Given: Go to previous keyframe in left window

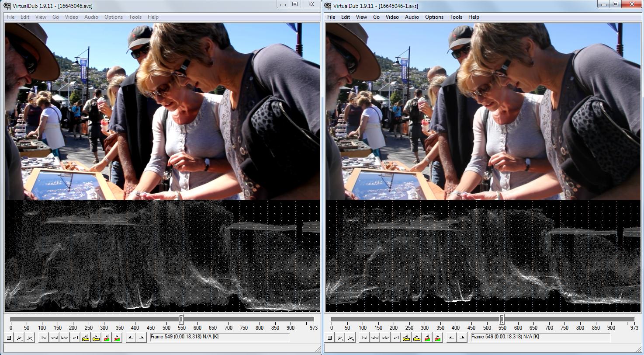Looking at the screenshot, I should [85, 338].
